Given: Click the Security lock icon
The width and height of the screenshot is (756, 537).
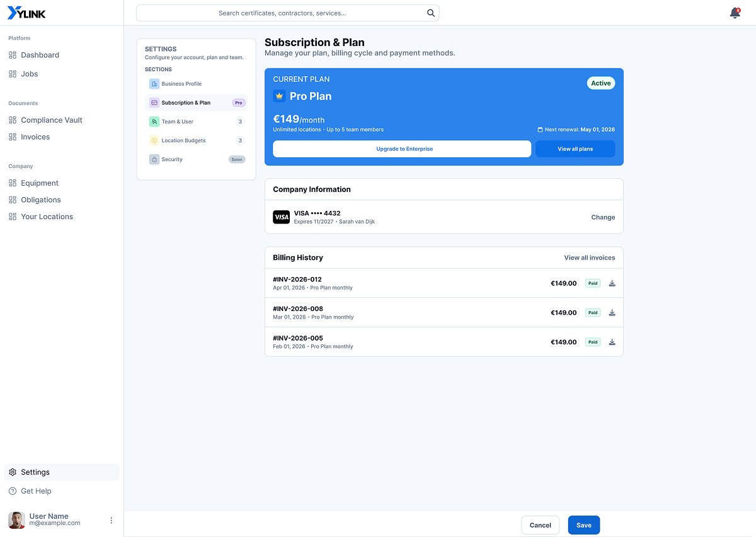Looking at the screenshot, I should (x=154, y=159).
